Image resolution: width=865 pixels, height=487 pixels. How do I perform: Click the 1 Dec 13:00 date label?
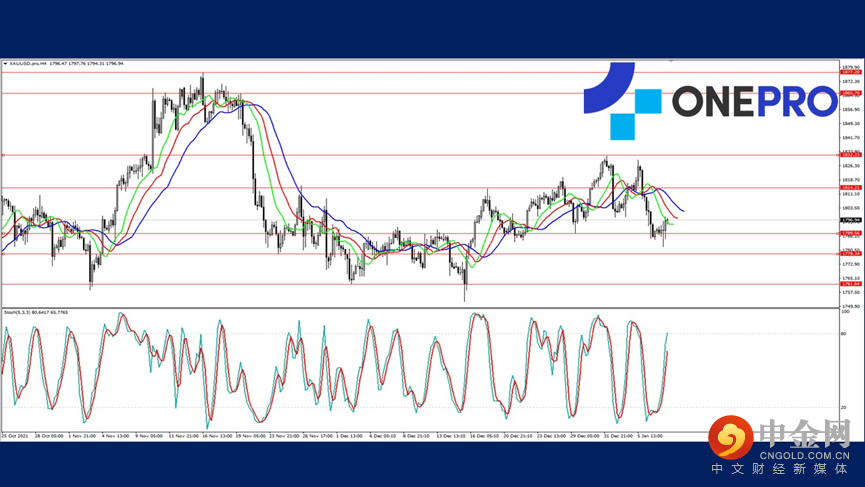pos(350,436)
